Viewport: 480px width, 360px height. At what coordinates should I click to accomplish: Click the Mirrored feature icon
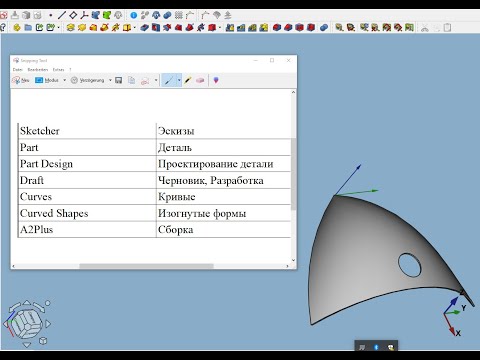click(x=230, y=28)
